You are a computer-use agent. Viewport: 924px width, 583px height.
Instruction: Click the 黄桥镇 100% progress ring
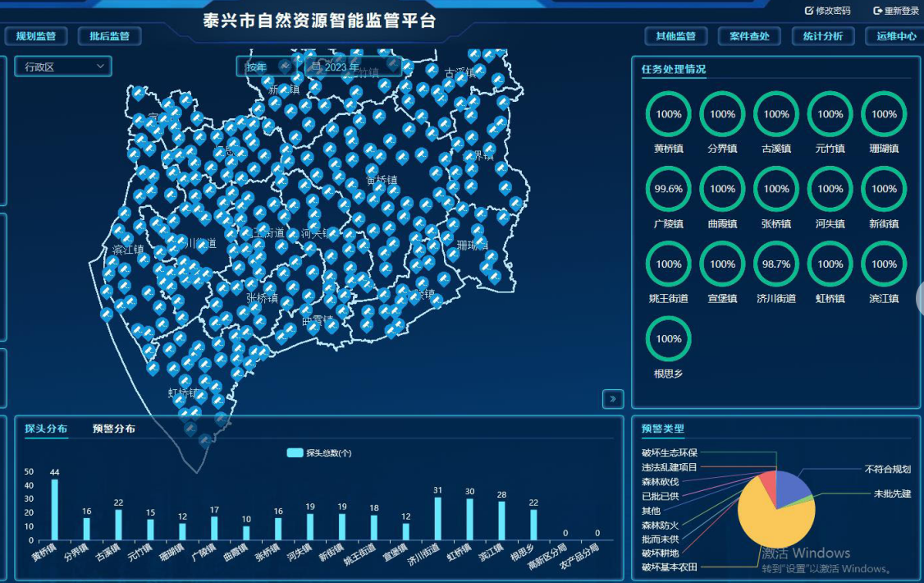tap(669, 114)
